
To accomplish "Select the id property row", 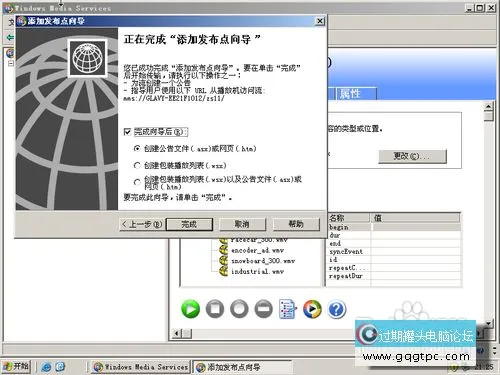I will [x=394, y=260].
